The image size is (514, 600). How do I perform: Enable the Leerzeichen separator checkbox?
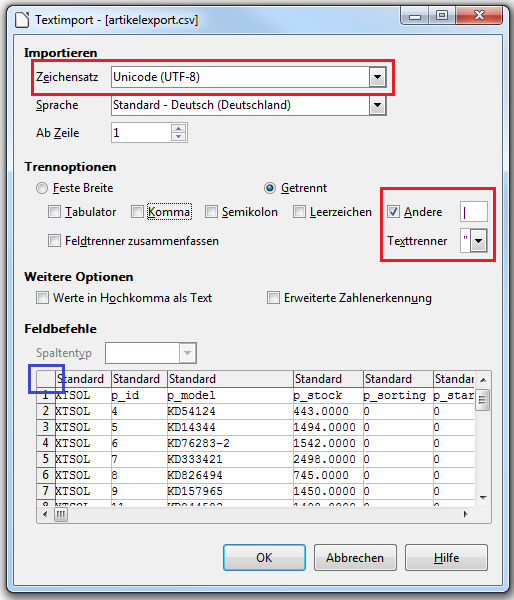click(x=299, y=212)
